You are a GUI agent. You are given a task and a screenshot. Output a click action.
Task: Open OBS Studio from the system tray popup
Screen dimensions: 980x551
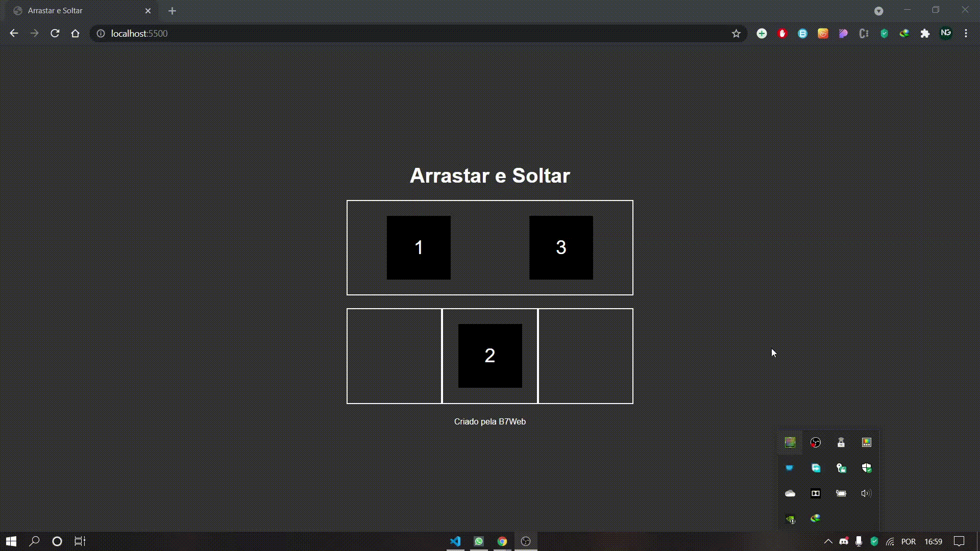[x=816, y=442]
